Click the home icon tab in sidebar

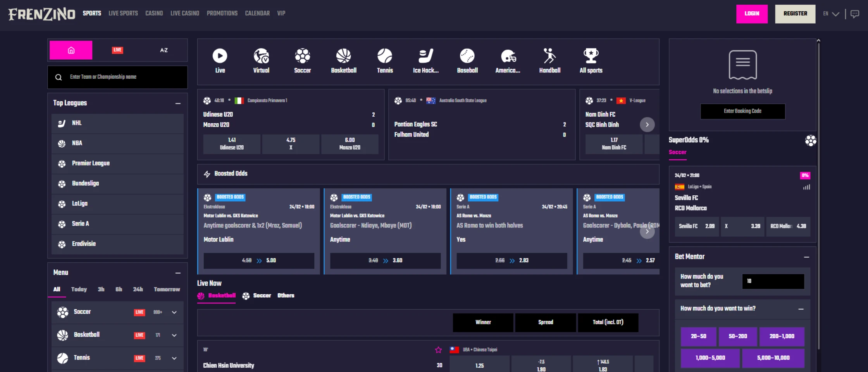[x=71, y=50]
